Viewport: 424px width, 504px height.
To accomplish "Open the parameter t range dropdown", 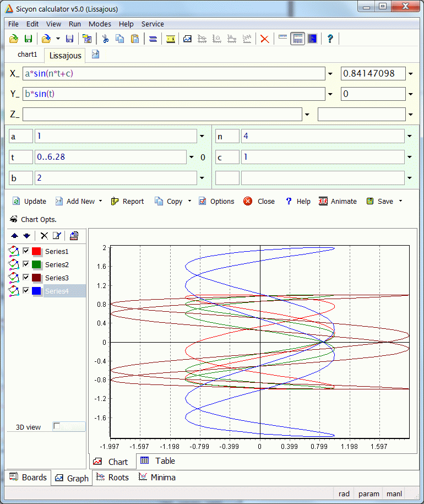I will 192,157.
